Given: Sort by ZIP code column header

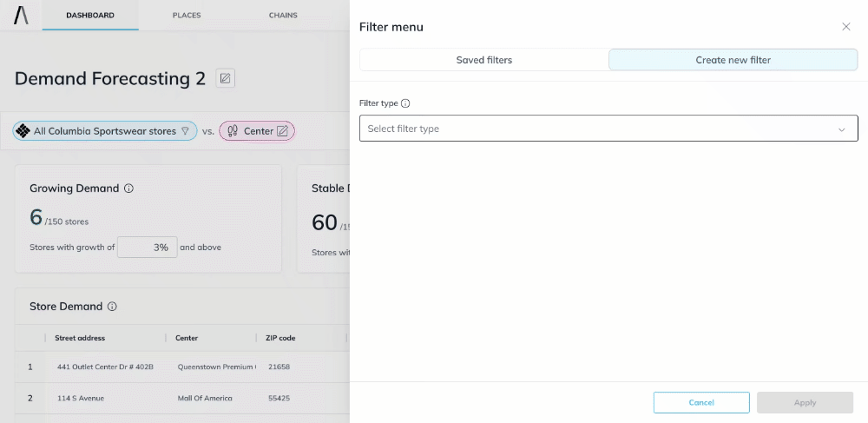Looking at the screenshot, I should pyautogui.click(x=280, y=338).
